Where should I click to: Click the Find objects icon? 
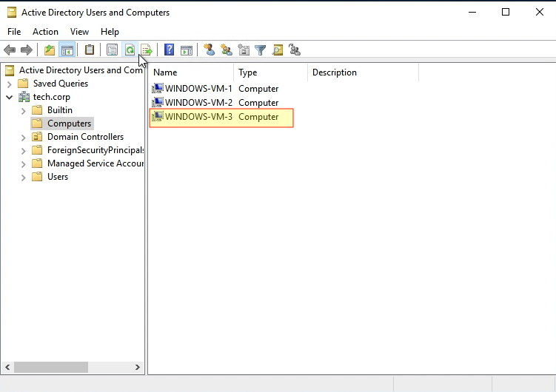(x=278, y=50)
